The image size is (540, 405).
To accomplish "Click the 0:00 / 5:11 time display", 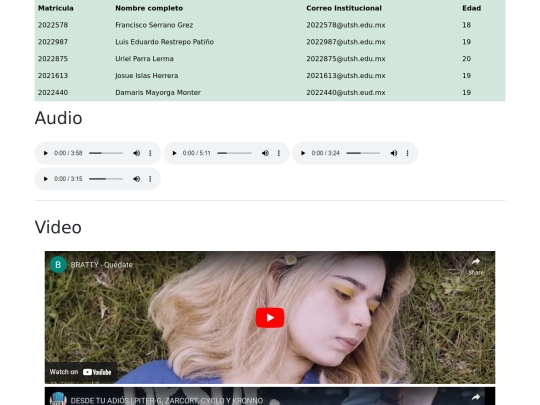I will pos(197,153).
